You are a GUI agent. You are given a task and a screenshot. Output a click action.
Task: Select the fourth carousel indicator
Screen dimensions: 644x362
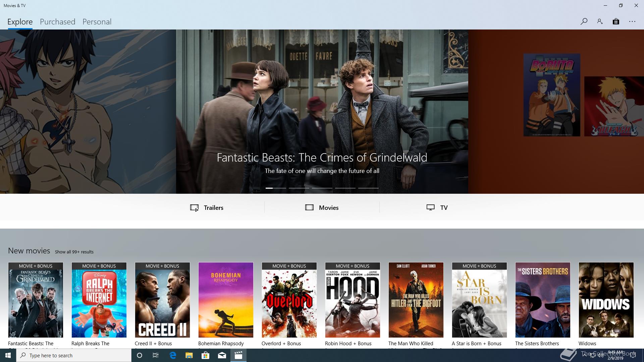(345, 188)
